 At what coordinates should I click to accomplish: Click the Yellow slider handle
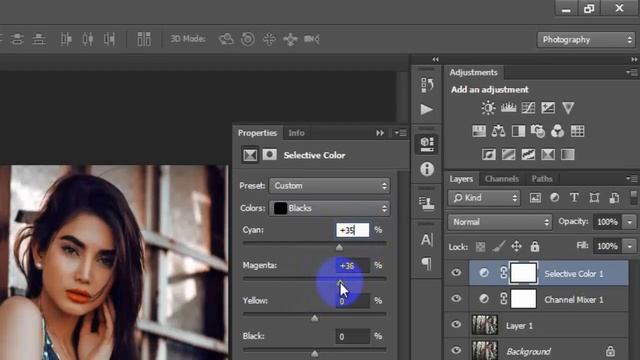[314, 318]
